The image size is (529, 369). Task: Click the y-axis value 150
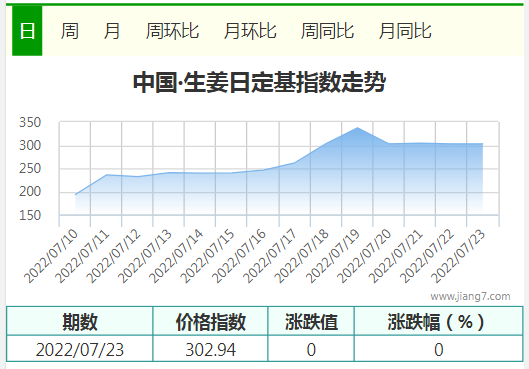pyautogui.click(x=30, y=215)
